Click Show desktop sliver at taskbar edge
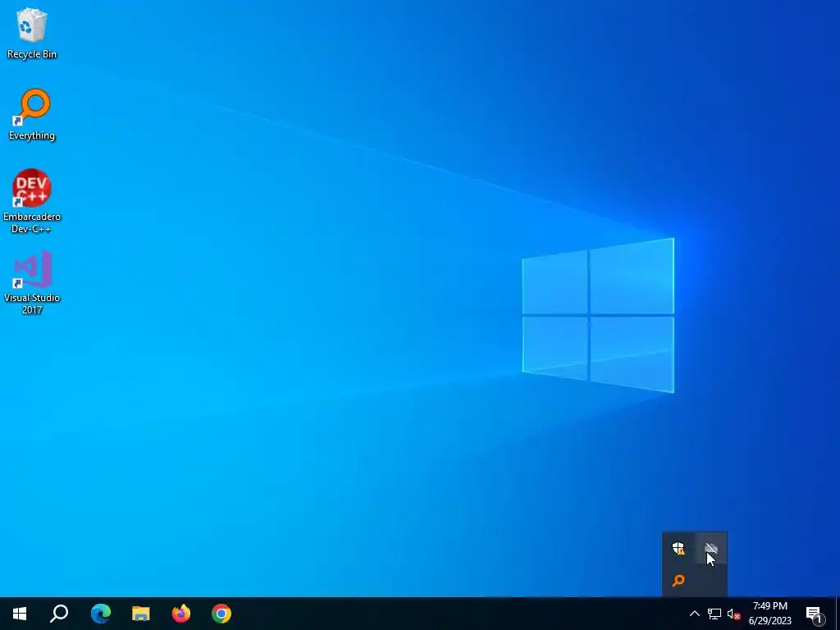The width and height of the screenshot is (840, 630). 838,614
